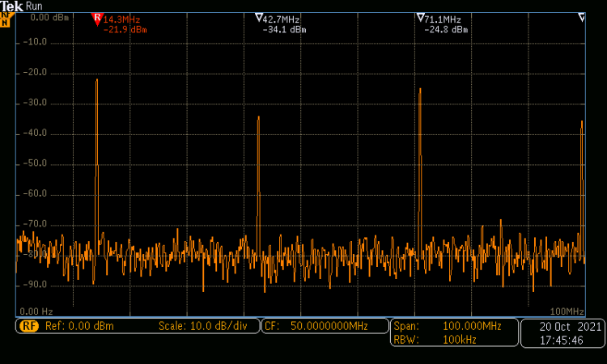
Task: Click the Run acquisition status
Action: coord(35,6)
